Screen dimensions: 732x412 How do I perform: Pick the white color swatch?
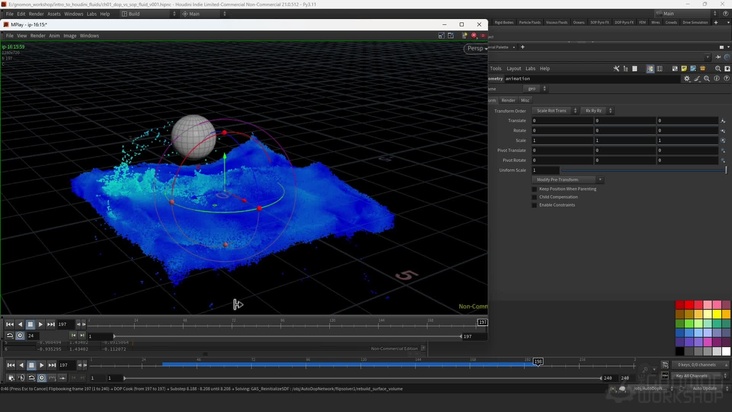tap(726, 351)
